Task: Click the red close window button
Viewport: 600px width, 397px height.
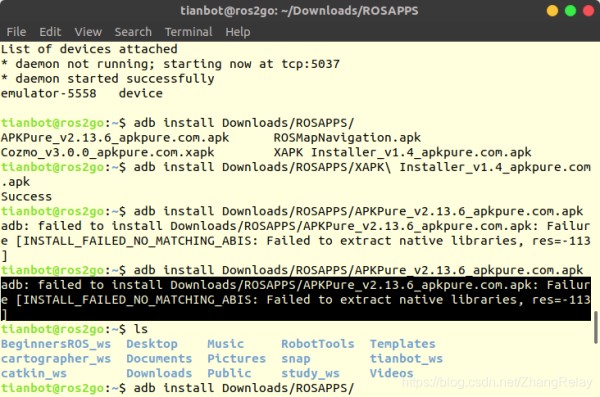Action: [588, 11]
